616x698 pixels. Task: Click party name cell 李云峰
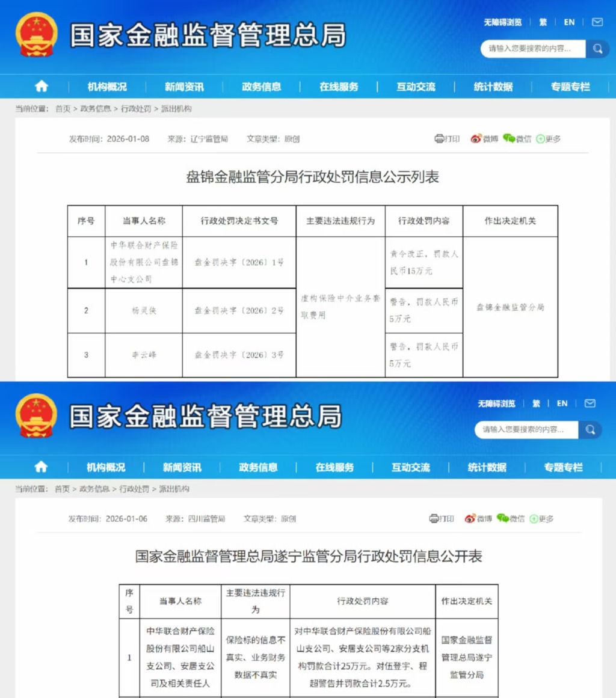[x=144, y=355]
